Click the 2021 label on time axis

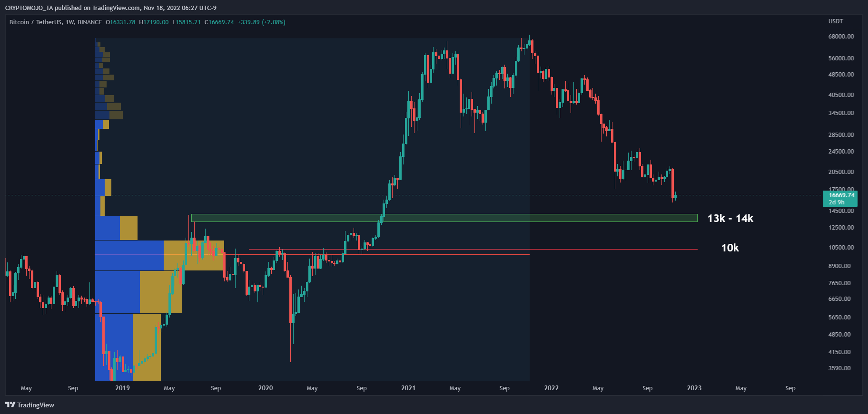click(408, 388)
